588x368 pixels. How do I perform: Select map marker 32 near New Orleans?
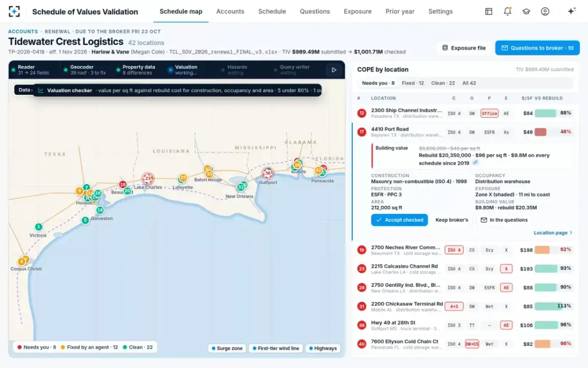click(241, 187)
